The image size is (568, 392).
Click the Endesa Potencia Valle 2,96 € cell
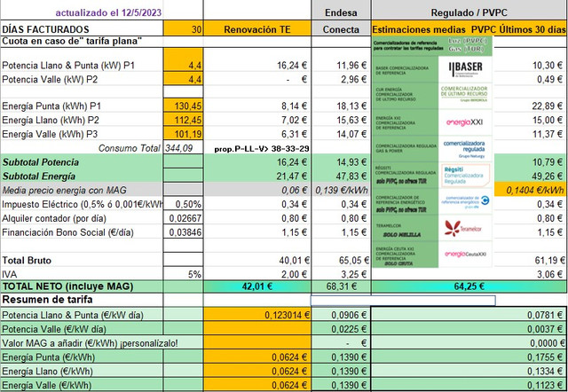pyautogui.click(x=341, y=79)
